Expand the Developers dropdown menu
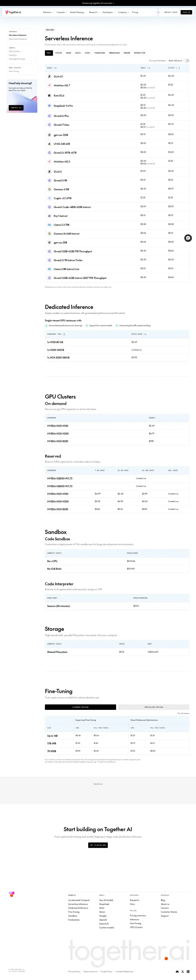Image resolution: width=196 pixels, height=980 pixels. tap(109, 12)
